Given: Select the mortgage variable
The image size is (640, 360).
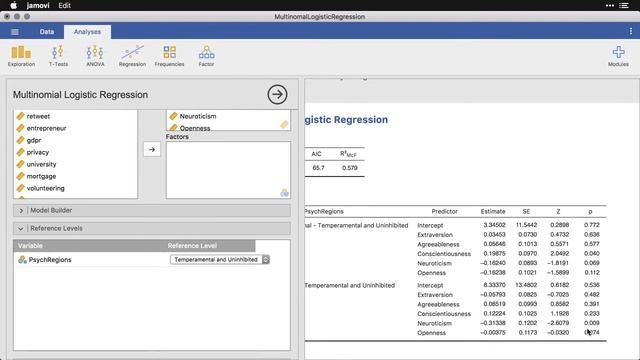Looking at the screenshot, I should coord(41,176).
